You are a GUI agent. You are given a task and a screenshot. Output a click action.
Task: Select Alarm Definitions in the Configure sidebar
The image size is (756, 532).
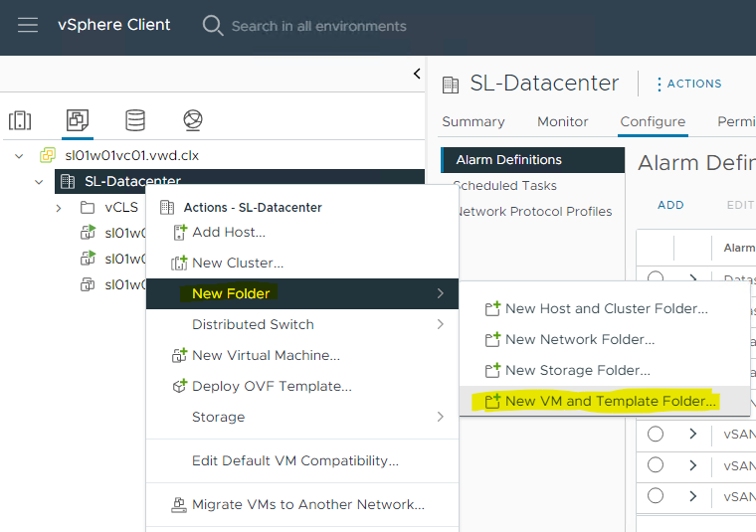533,160
